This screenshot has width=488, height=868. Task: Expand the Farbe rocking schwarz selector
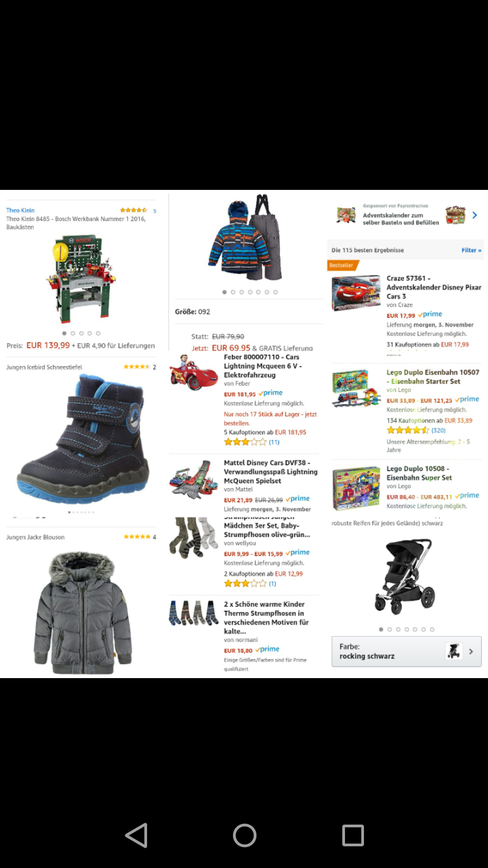tap(407, 652)
